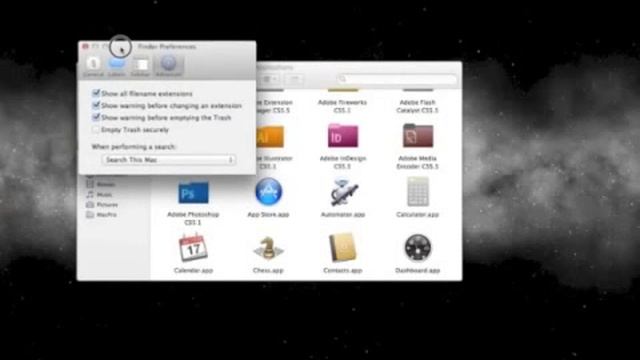
Task: Select the Adobe Illustrator CS5.1 folder icon
Action: click(x=269, y=137)
